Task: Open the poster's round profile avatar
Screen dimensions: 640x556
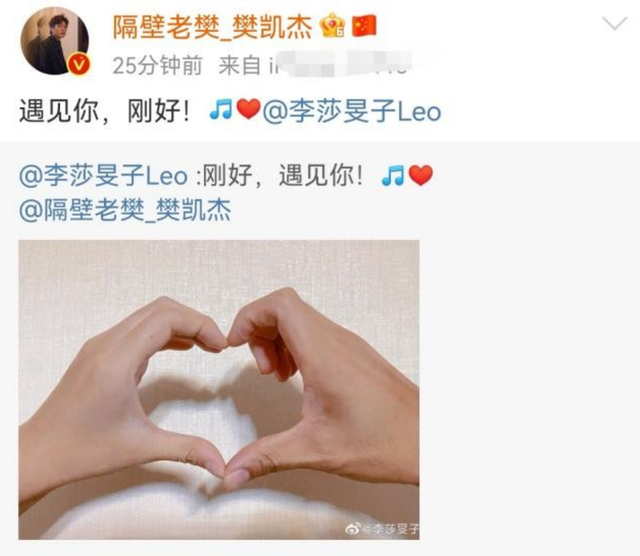Action: (55, 40)
